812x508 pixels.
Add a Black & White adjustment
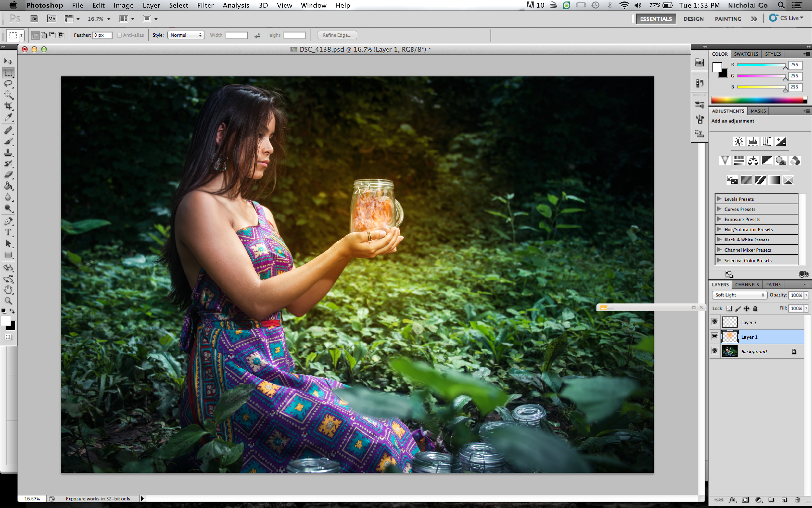pos(767,161)
